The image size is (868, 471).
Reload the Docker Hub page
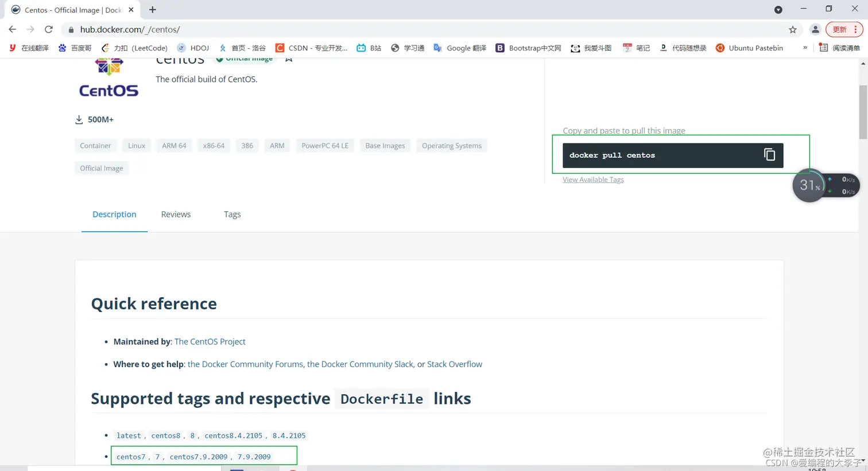point(49,29)
